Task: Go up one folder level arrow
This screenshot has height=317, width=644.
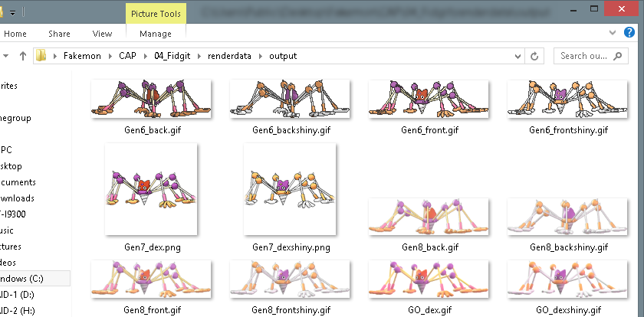Action: pos(23,56)
